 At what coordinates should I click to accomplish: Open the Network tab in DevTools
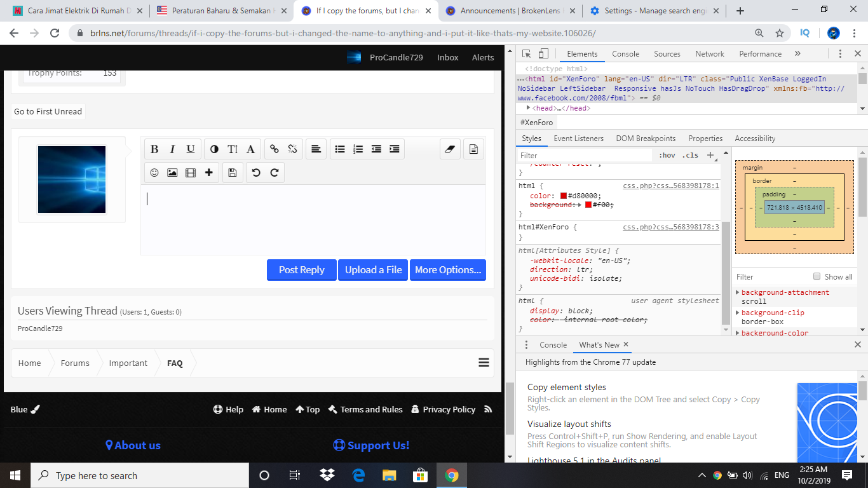click(x=710, y=54)
